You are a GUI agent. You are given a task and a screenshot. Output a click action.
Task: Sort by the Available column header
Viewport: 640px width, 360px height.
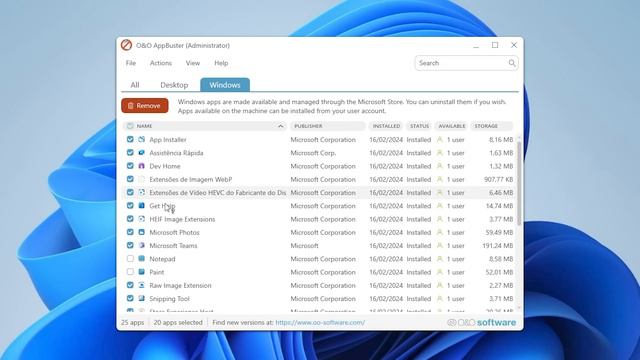tap(451, 126)
